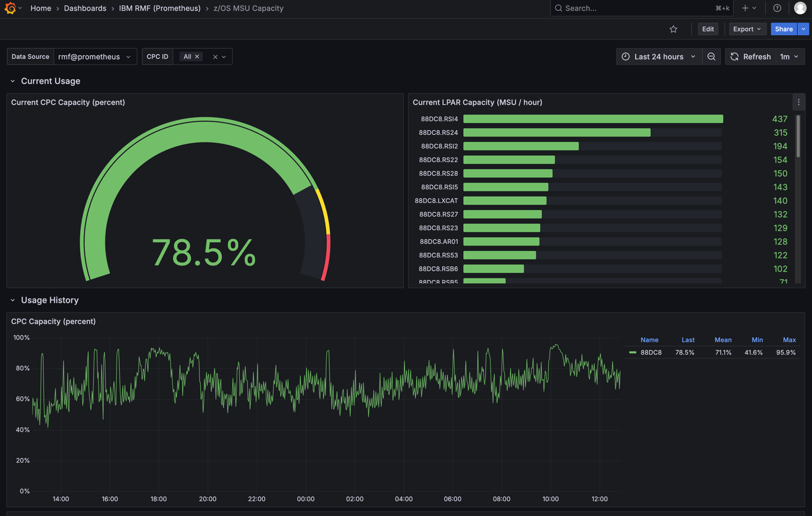812x516 pixels.
Task: Open the user profile avatar
Action: tap(800, 8)
